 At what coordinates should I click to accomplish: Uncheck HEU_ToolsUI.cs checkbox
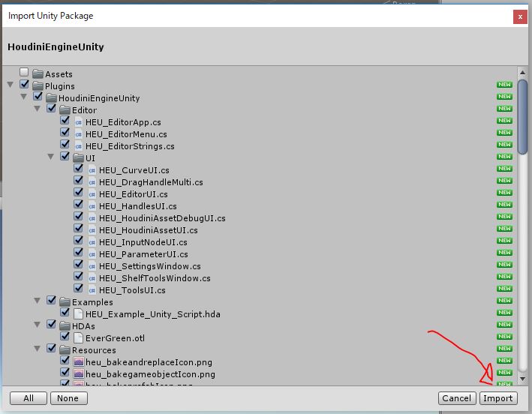coord(78,288)
